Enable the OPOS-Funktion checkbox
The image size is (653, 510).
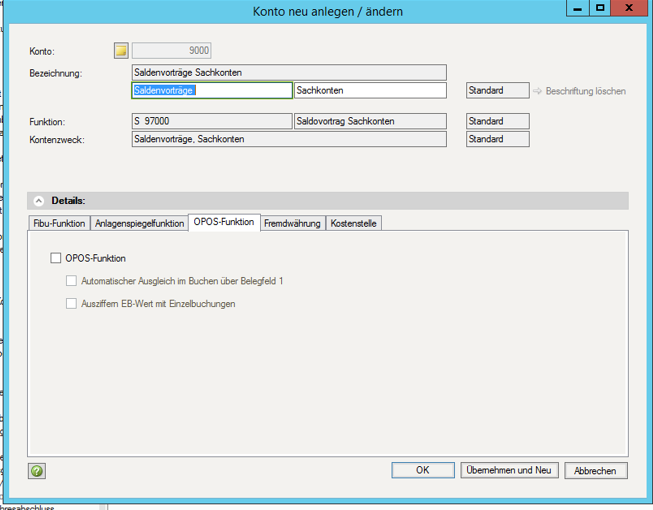56,259
